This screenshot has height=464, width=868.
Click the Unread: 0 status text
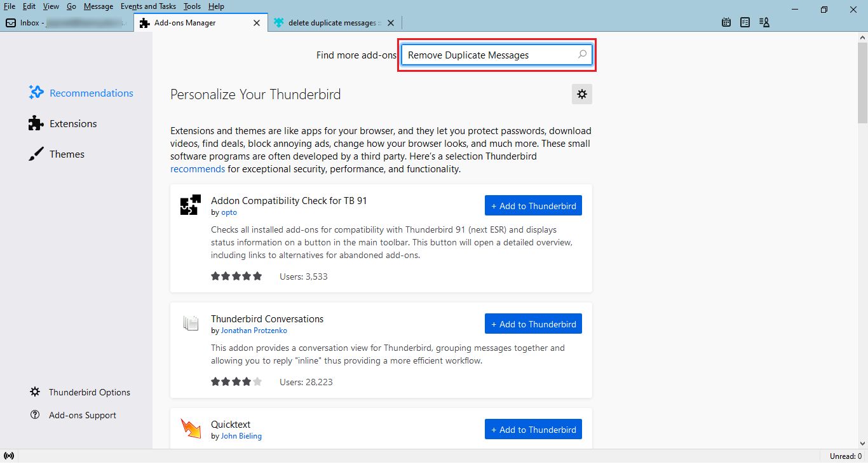pos(845,456)
